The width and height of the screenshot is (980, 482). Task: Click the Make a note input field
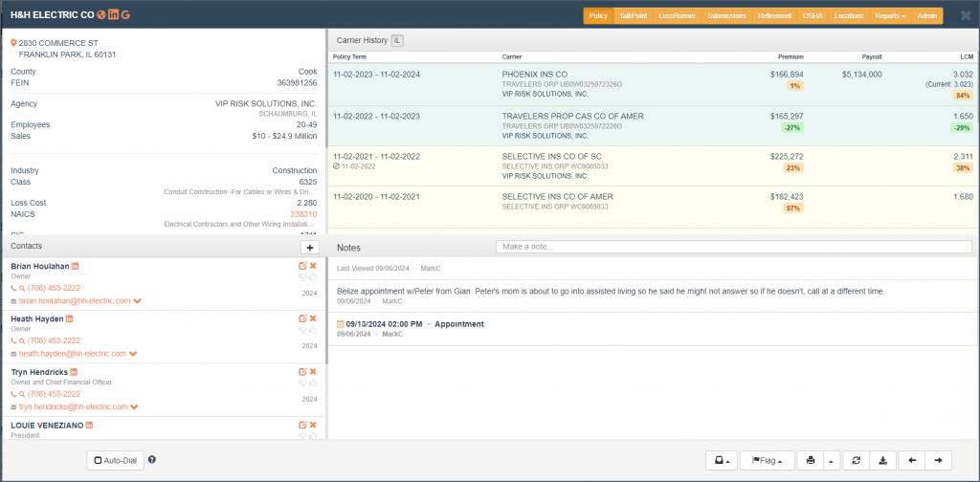(733, 247)
